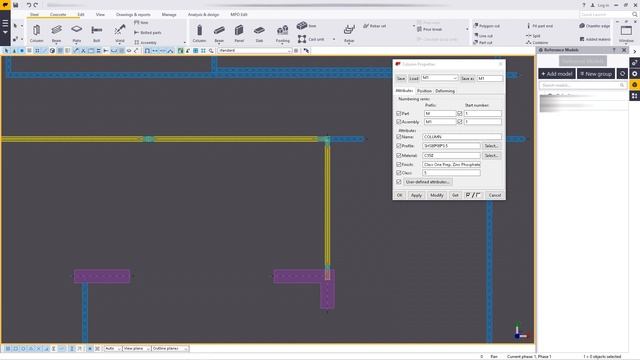Screen dimensions: 640x360
Task: Select the steel Column tool
Action: 36,33
